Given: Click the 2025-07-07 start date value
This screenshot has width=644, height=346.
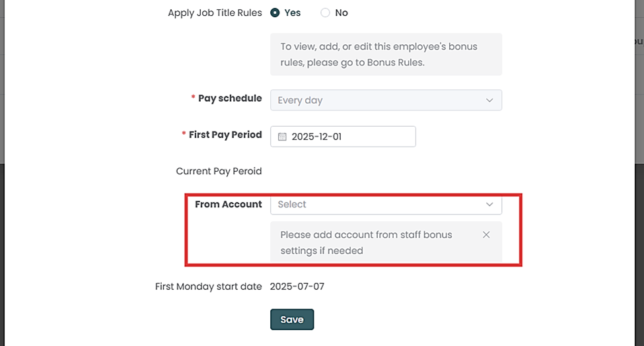Looking at the screenshot, I should click(x=297, y=287).
